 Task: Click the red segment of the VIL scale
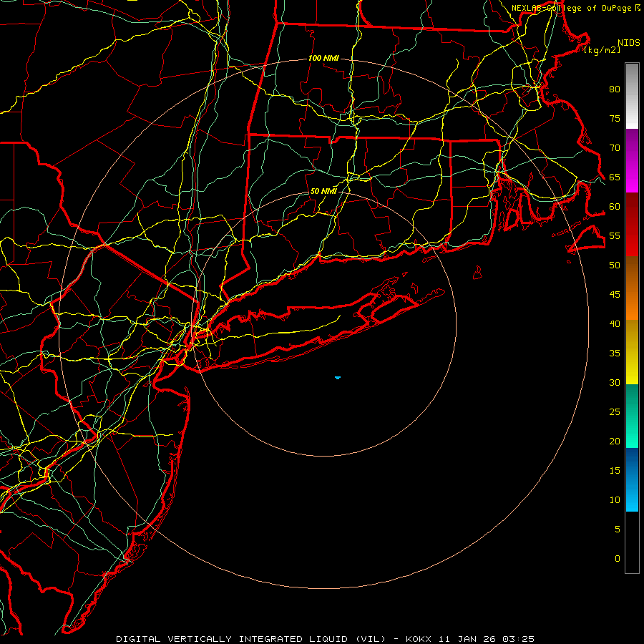(x=632, y=224)
